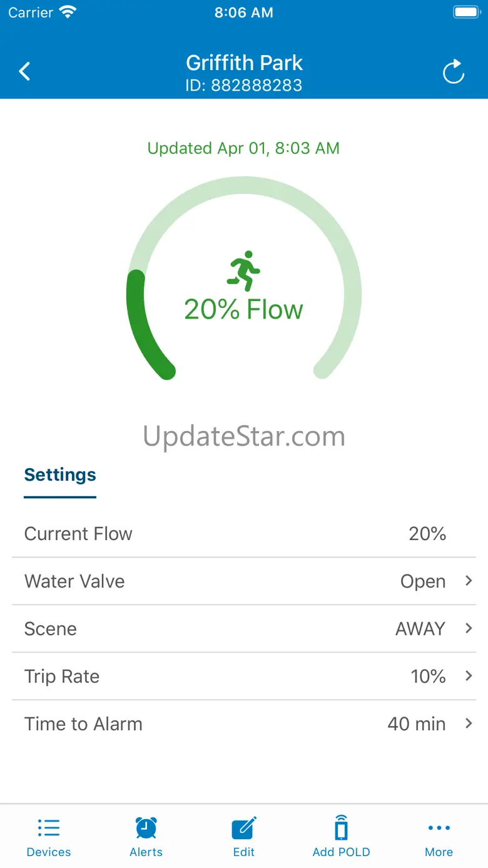
Task: Tap the Edit pencil icon
Action: 243,828
